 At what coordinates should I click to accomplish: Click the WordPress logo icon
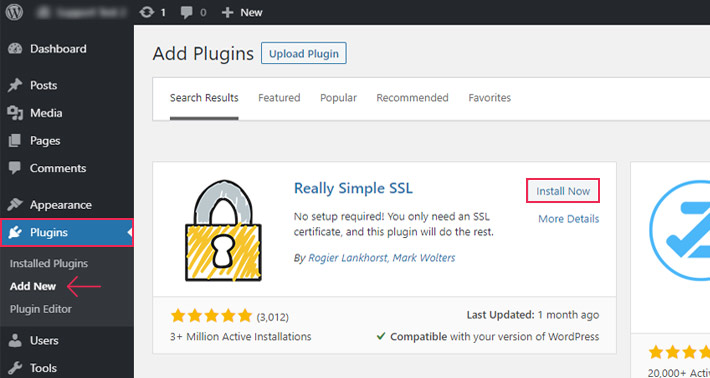(14, 12)
